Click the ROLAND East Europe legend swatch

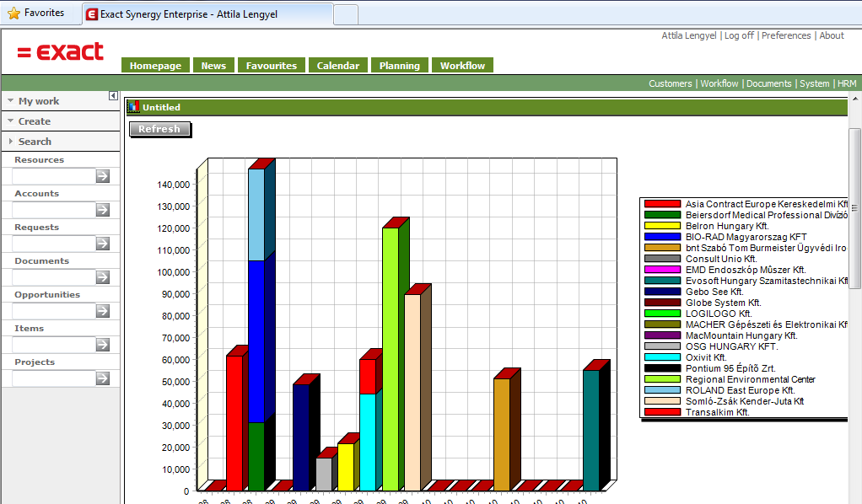click(x=662, y=390)
